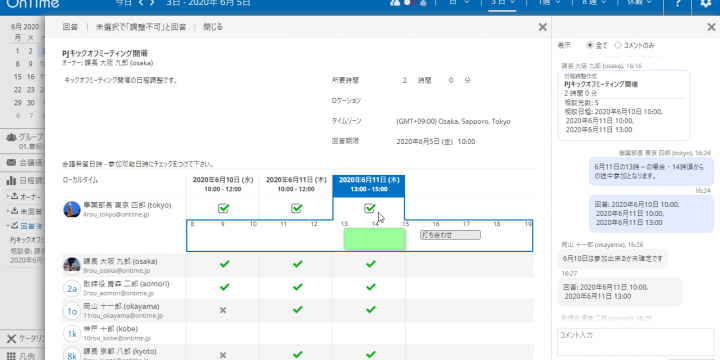
Task: Open settings via the gear icon
Action: coord(705,4)
